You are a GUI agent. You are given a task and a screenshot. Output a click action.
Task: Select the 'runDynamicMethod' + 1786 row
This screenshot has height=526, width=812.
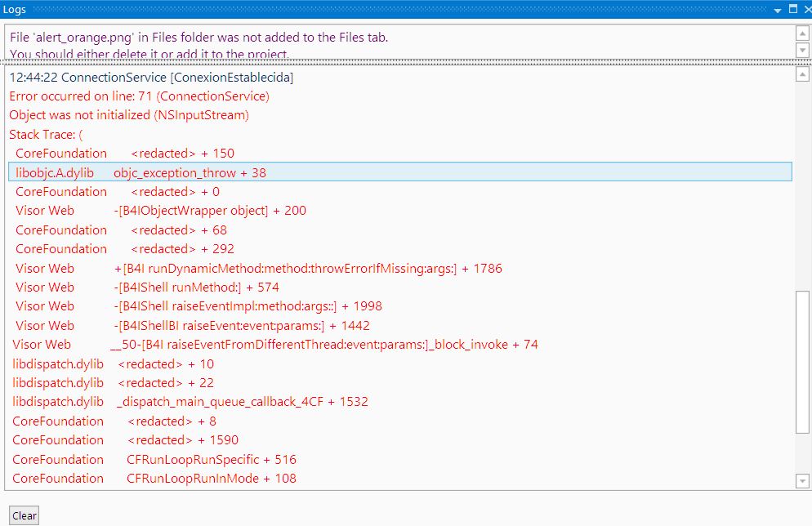pyautogui.click(x=400, y=268)
